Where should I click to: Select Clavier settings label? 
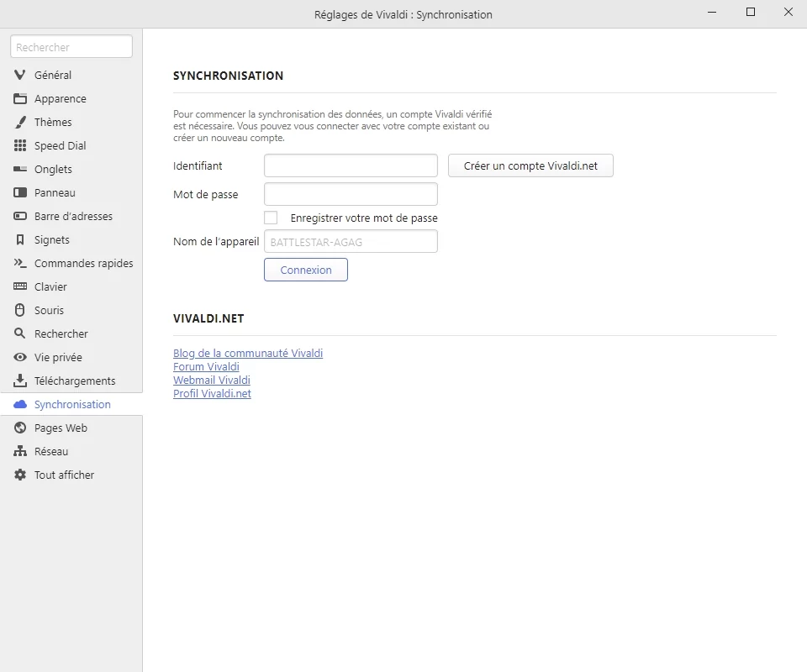[50, 287]
